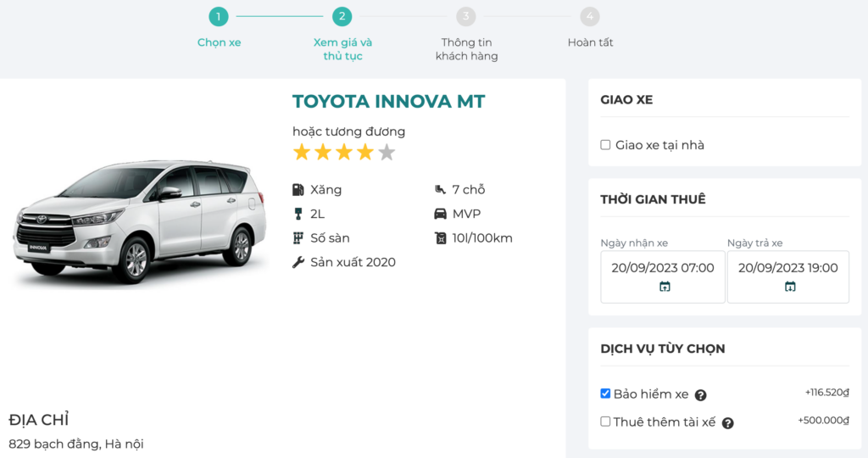
Task: Click the wrench icon beside Sản xuất 2020
Action: 298,262
